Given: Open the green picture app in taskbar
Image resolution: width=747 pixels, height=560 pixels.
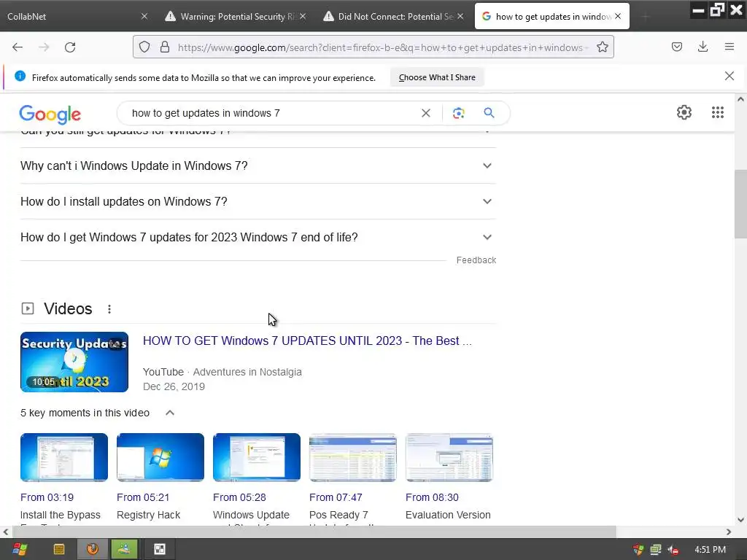Looking at the screenshot, I should click(124, 550).
